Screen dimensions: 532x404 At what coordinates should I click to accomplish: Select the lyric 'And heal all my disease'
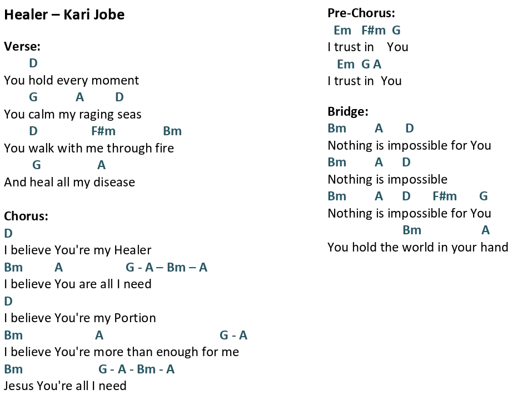69,183
